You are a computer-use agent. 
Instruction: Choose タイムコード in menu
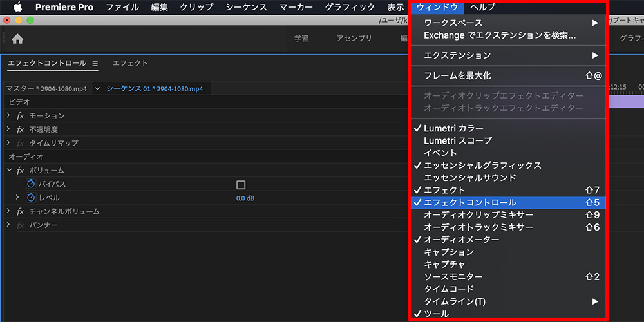coord(509,289)
